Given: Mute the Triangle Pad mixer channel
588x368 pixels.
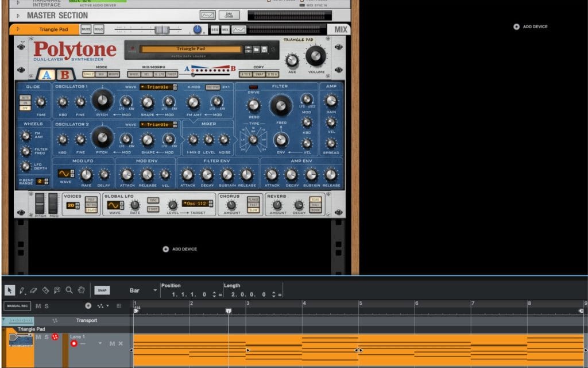Looking at the screenshot, I should (x=86, y=29).
